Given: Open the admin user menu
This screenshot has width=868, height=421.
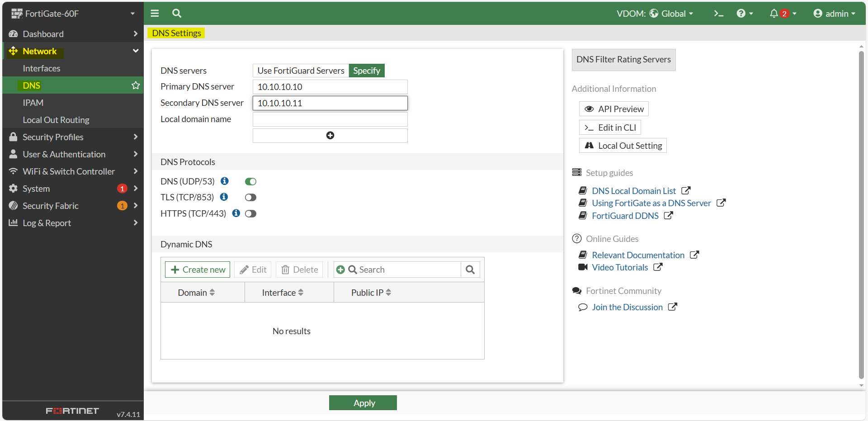Looking at the screenshot, I should tap(834, 14).
